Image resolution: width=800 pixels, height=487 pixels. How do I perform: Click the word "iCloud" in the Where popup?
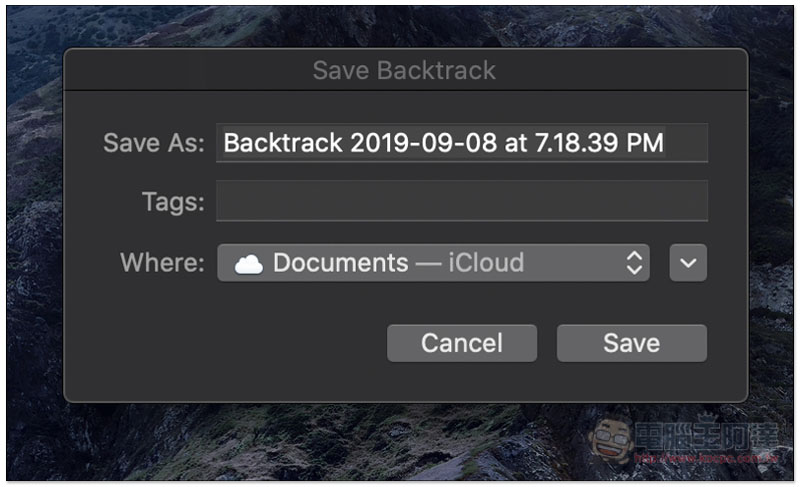click(x=486, y=263)
